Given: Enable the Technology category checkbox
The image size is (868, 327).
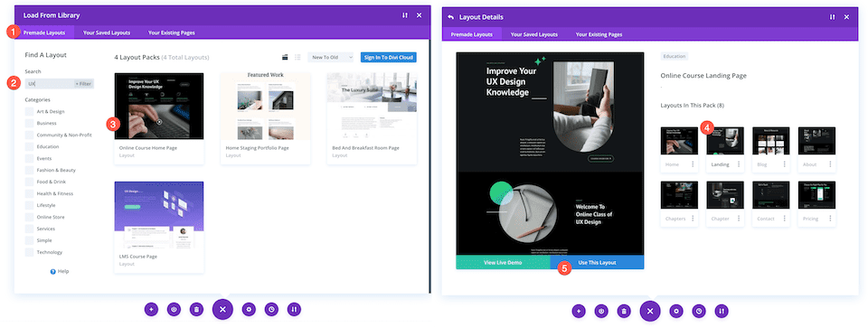Looking at the screenshot, I should pyautogui.click(x=29, y=252).
